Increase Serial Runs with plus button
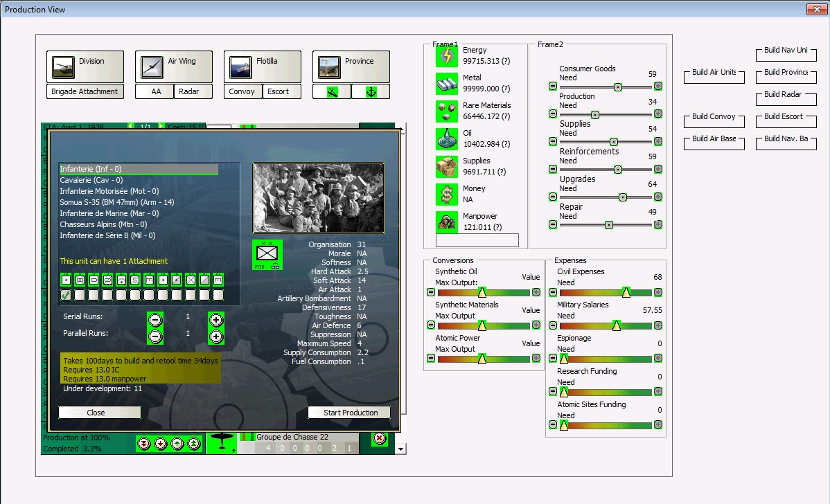The height and width of the screenshot is (504, 830). 216,319
